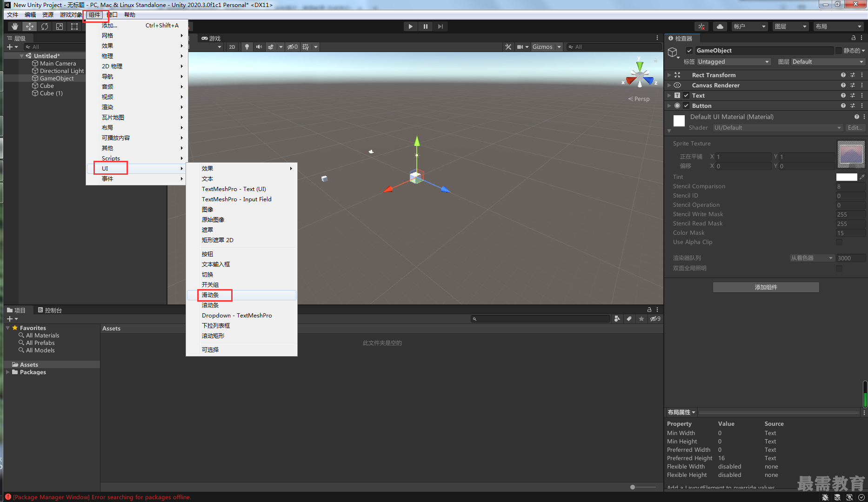
Task: Toggle Use Alpha Clip checkbox
Action: (x=839, y=242)
